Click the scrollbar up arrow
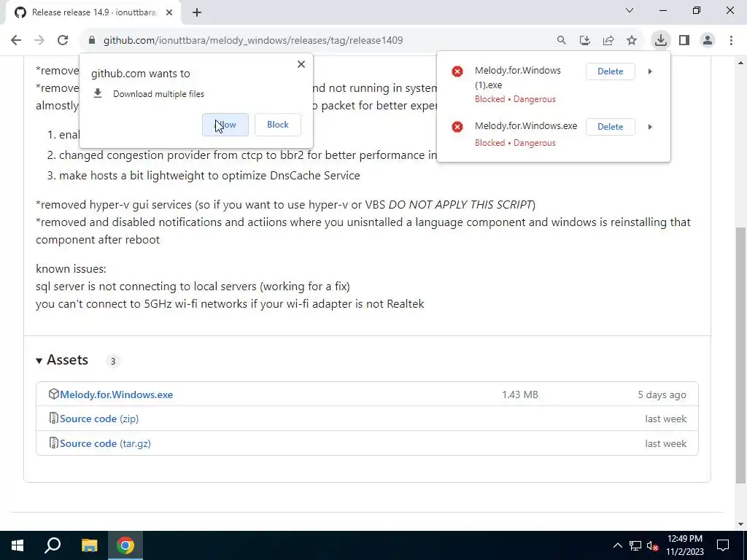Viewport: 747px width, 560px height. (x=740, y=63)
